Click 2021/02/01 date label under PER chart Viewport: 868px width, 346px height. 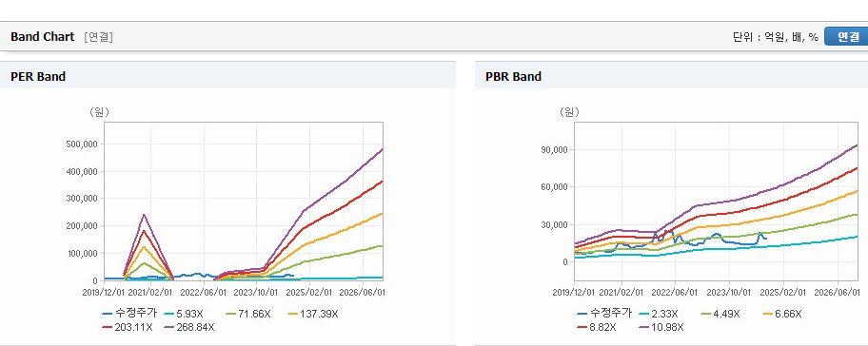[150, 292]
